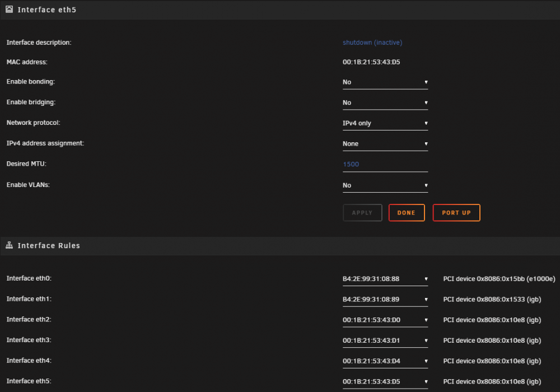Open the Interface eth3 MAC dropdown
This screenshot has height=392, width=560.
click(x=385, y=341)
